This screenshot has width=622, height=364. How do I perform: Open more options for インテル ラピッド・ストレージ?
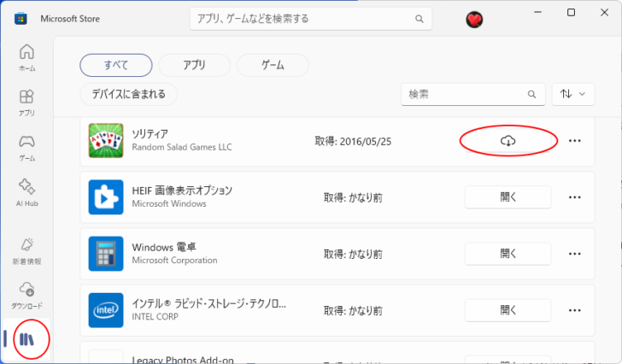(575, 310)
